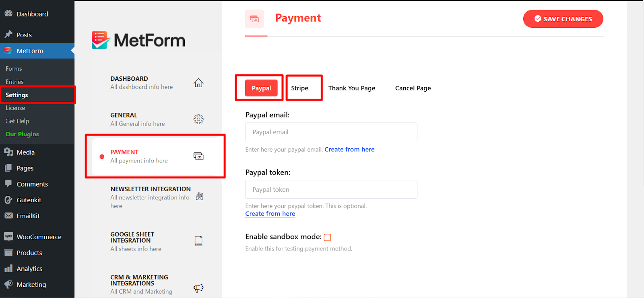Open the Analytics menu label
The width and height of the screenshot is (644, 298).
[29, 269]
